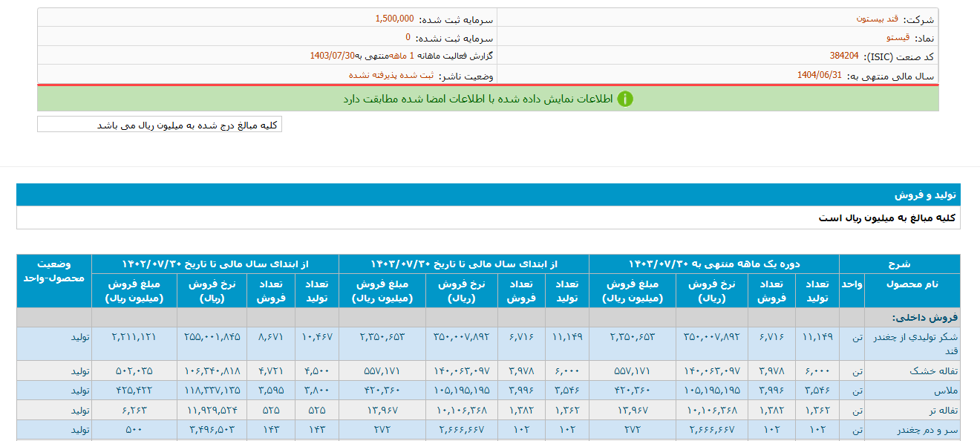Click the fiscal year end date 1404/06/31

click(820, 75)
